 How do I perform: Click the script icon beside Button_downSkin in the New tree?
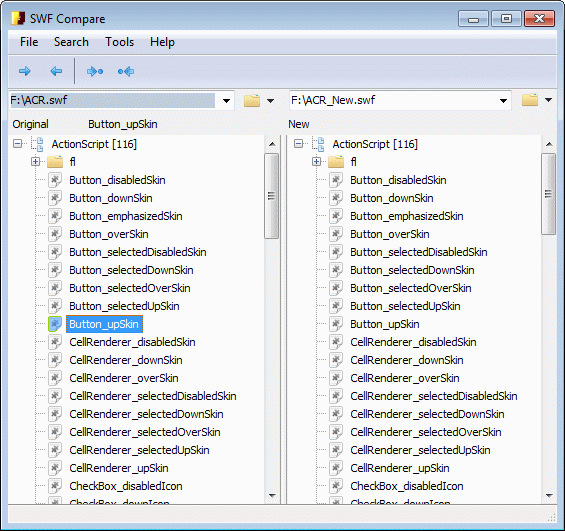pos(336,198)
